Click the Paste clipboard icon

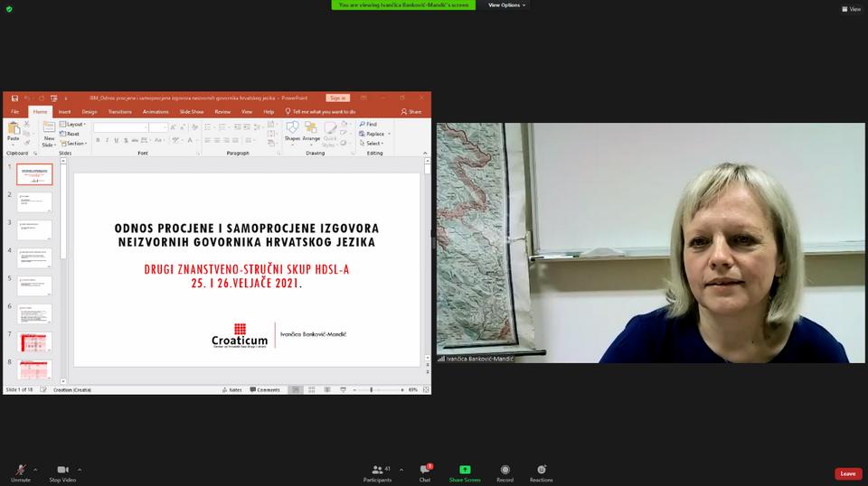tap(14, 129)
